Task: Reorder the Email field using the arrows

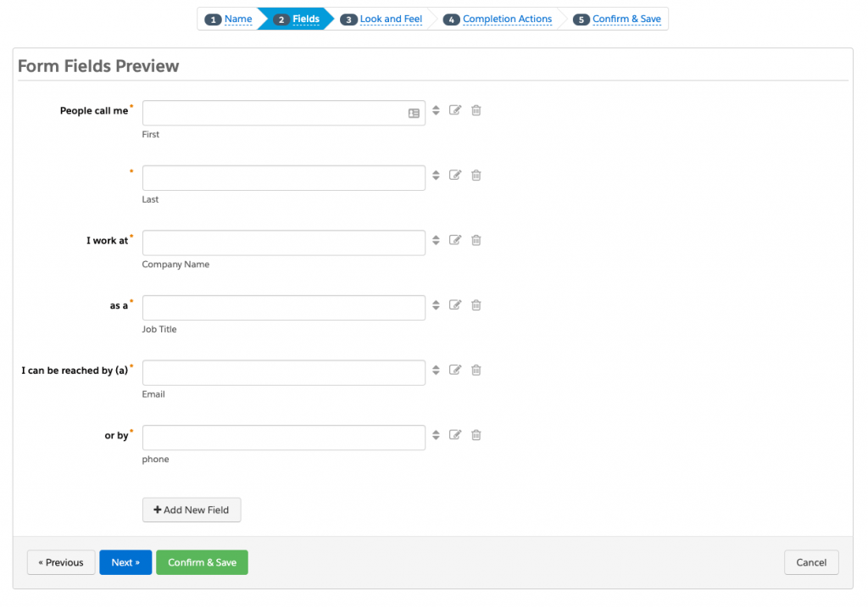Action: [x=435, y=370]
